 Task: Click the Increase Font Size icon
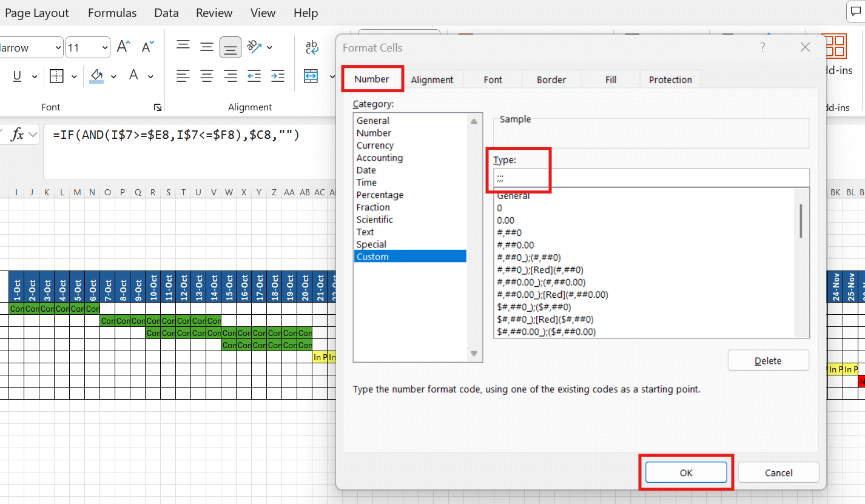(x=124, y=47)
